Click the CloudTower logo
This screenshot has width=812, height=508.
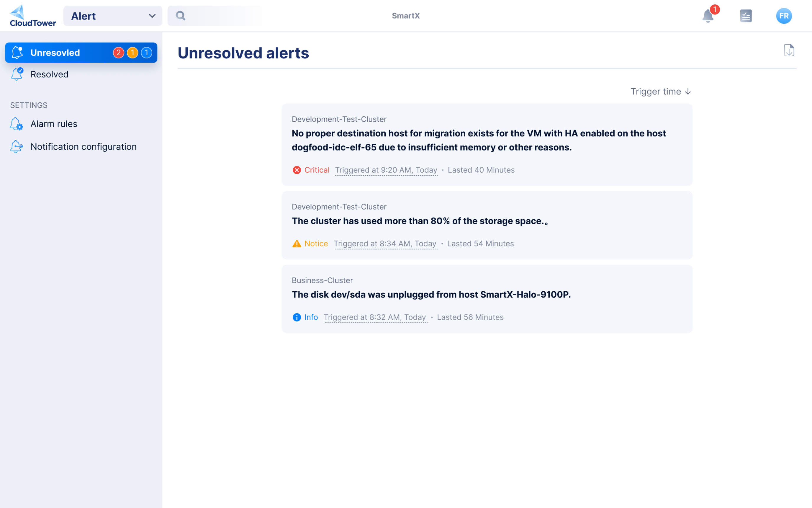pyautogui.click(x=32, y=16)
